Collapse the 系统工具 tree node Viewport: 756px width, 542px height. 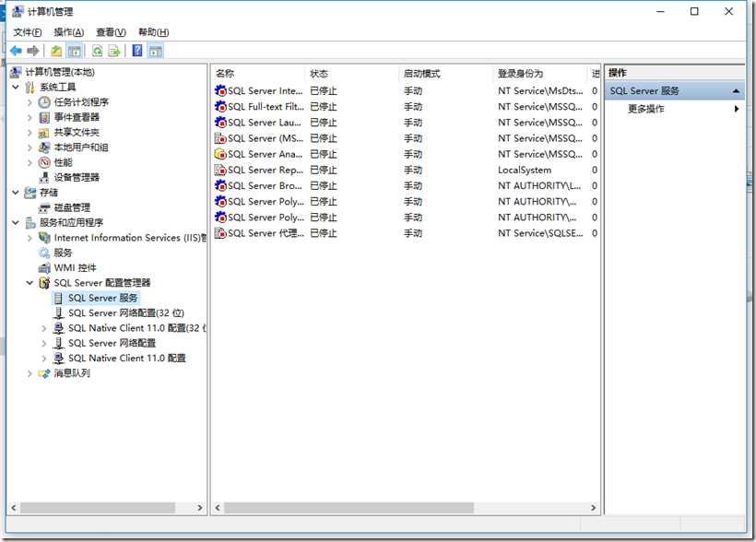16,88
